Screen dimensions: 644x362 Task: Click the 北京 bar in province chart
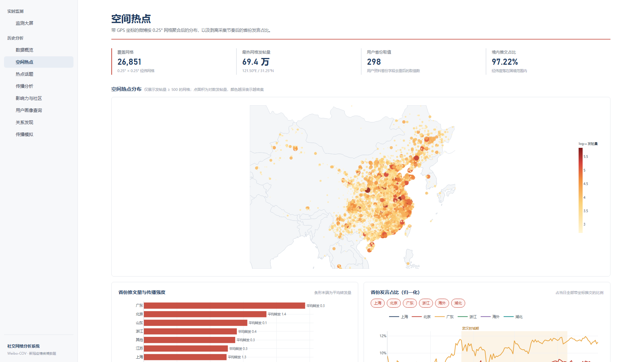click(205, 314)
